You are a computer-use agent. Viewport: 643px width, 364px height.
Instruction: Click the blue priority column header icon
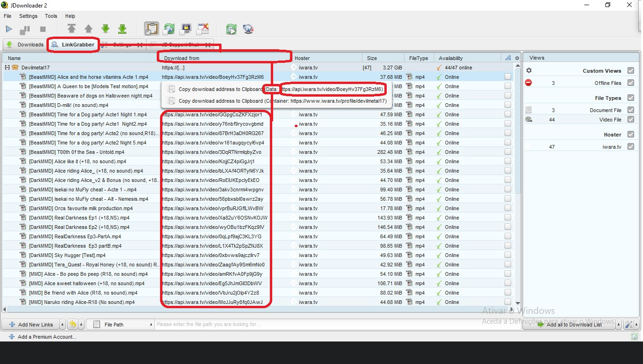click(508, 58)
